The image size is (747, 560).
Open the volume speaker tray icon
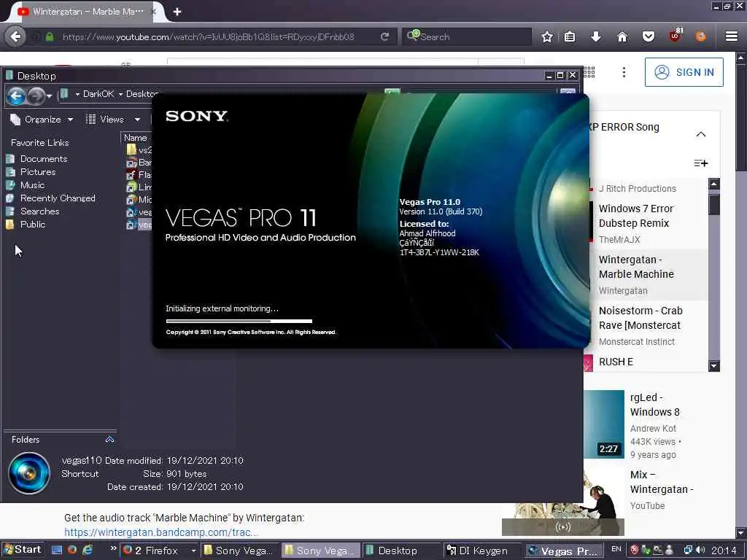pos(700,550)
